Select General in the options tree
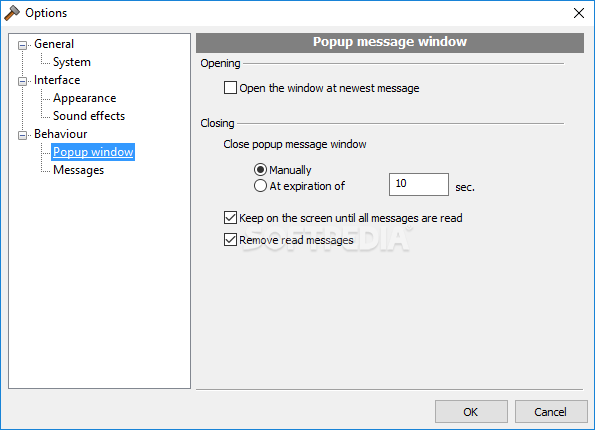The image size is (595, 430). point(54,44)
